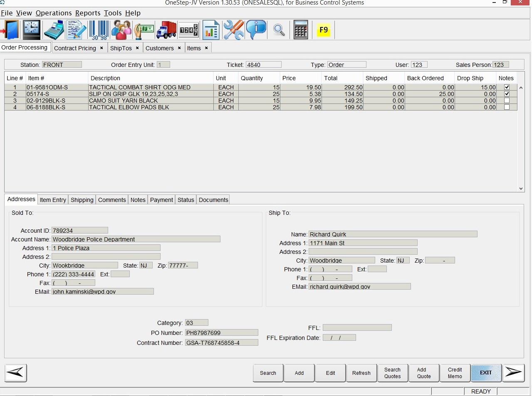The height and width of the screenshot is (396, 532).
Task: Click the previous record left arrow button
Action: tap(16, 373)
